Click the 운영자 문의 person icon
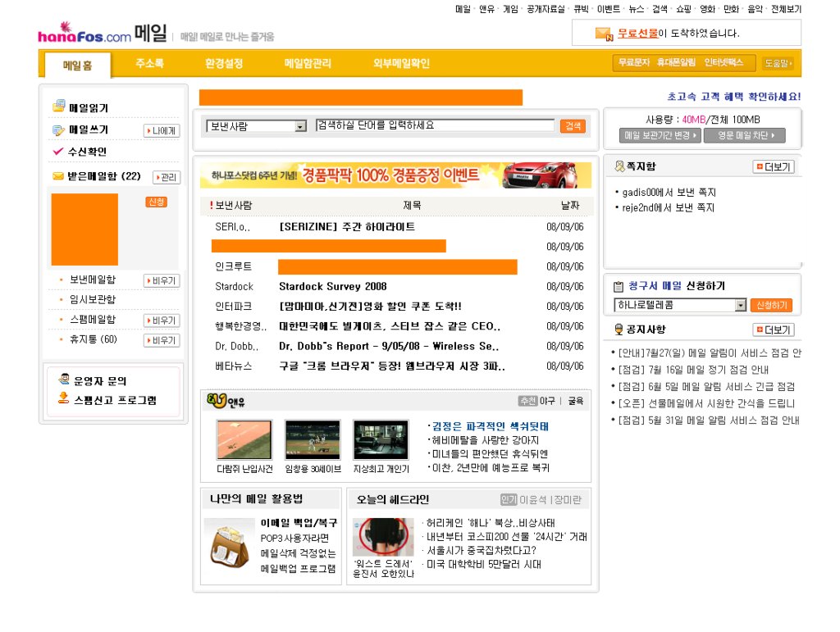 coord(64,380)
